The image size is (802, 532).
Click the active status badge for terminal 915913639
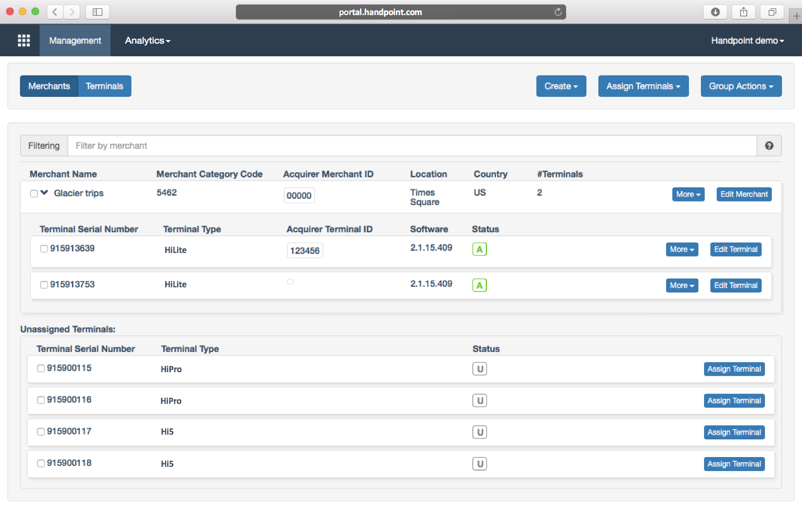479,249
